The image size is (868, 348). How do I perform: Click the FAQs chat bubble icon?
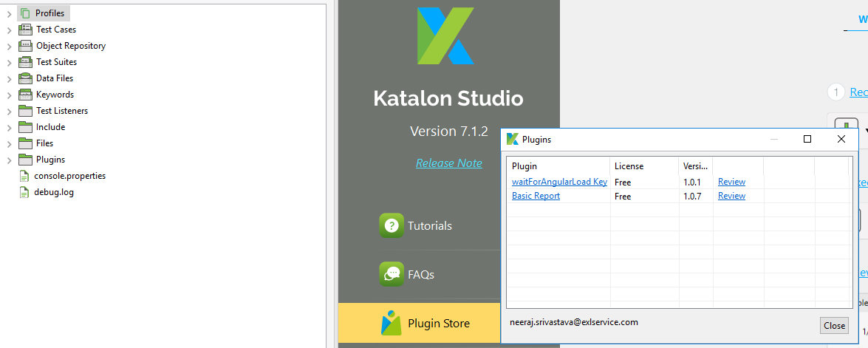[x=392, y=274]
